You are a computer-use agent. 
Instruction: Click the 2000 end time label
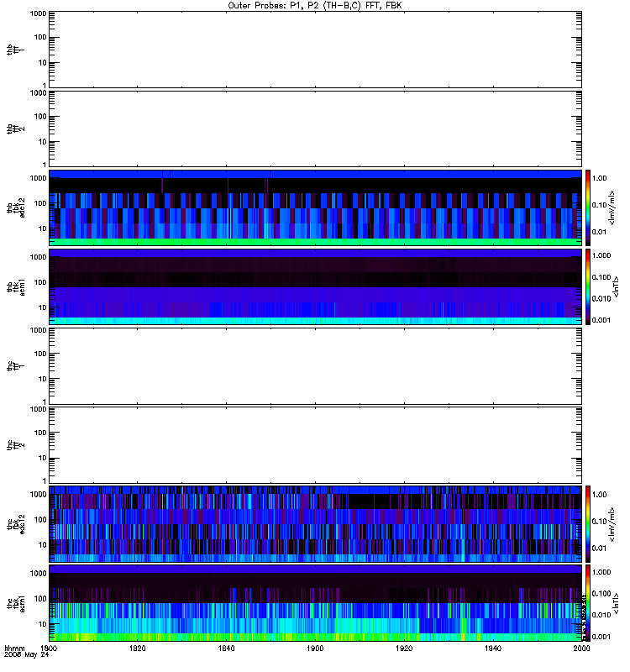tap(581, 648)
